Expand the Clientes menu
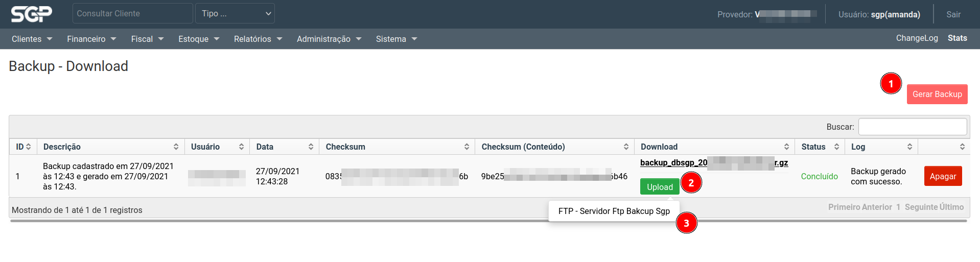 click(32, 39)
